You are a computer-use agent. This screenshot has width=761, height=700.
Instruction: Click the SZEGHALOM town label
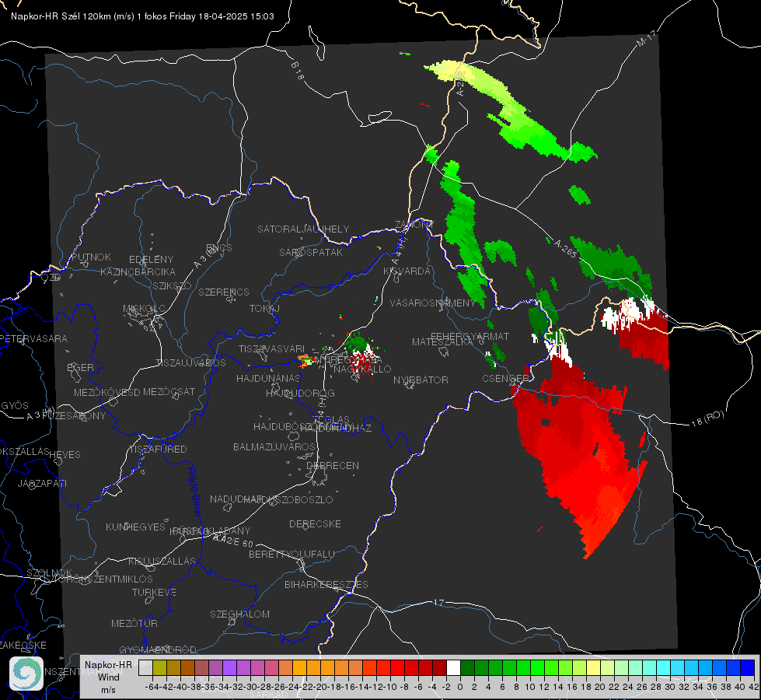point(239,614)
